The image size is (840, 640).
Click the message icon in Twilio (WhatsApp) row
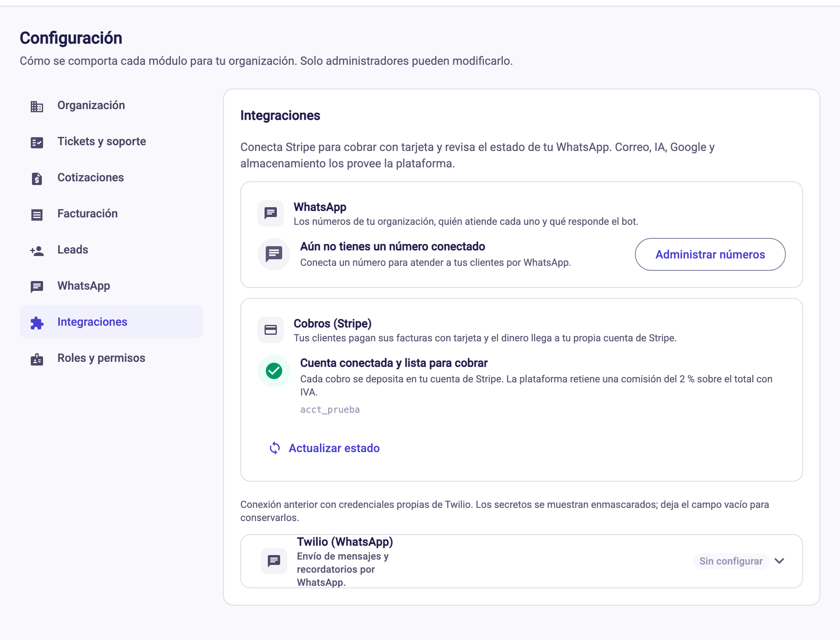274,561
